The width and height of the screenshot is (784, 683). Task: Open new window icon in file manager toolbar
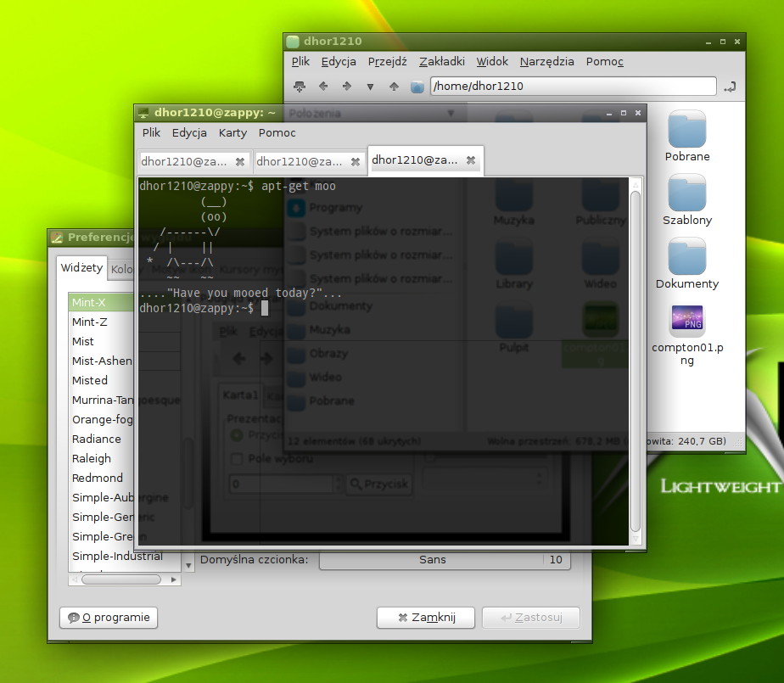click(x=299, y=87)
